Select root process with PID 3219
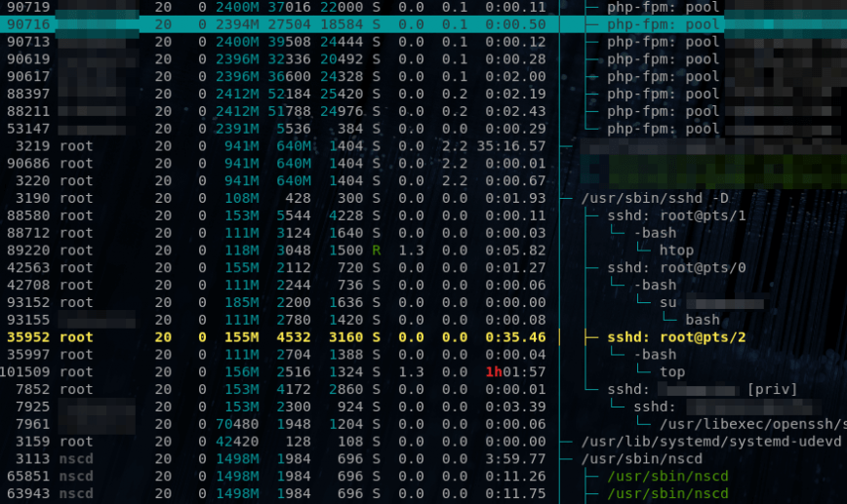Screen dimensions: 847x504 (x=423, y=145)
